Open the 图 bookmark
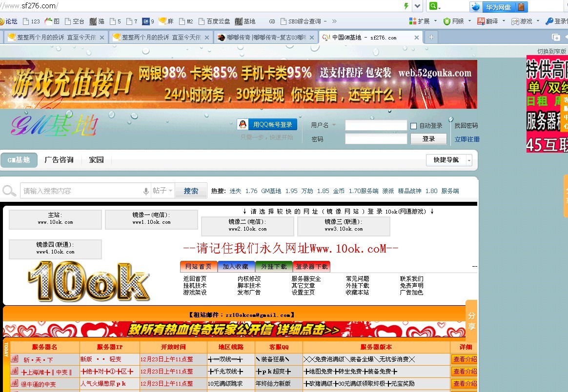The image size is (568, 392). (52, 21)
